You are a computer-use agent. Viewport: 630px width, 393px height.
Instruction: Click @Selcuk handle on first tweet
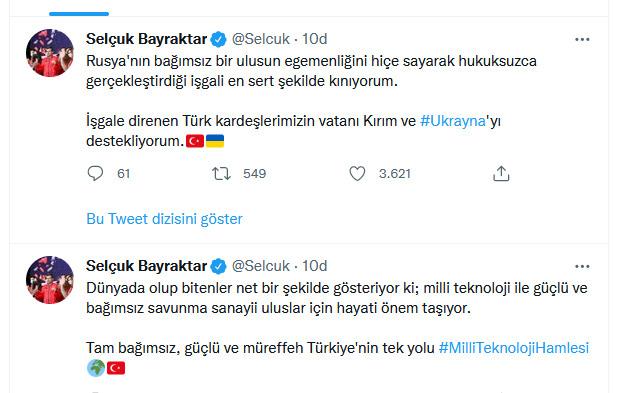coord(261,39)
